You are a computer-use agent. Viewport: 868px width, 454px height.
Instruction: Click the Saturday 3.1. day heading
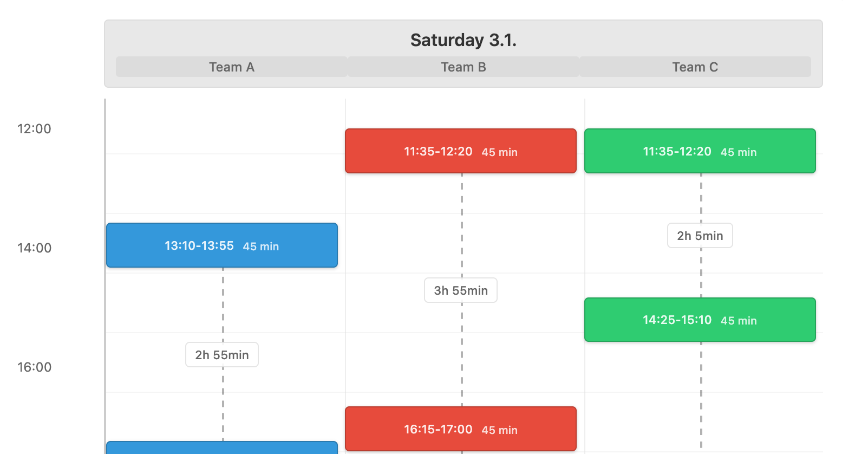(463, 40)
